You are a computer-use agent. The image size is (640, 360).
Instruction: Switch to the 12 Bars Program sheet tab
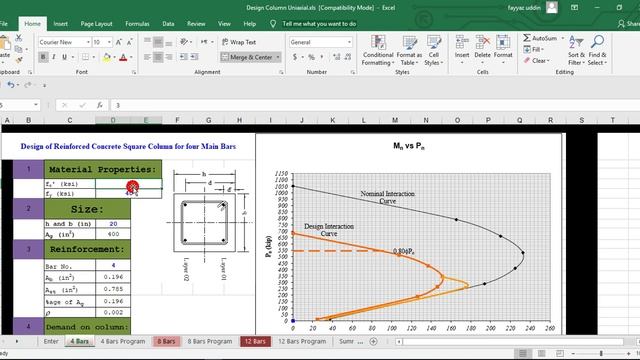pyautogui.click(x=302, y=341)
